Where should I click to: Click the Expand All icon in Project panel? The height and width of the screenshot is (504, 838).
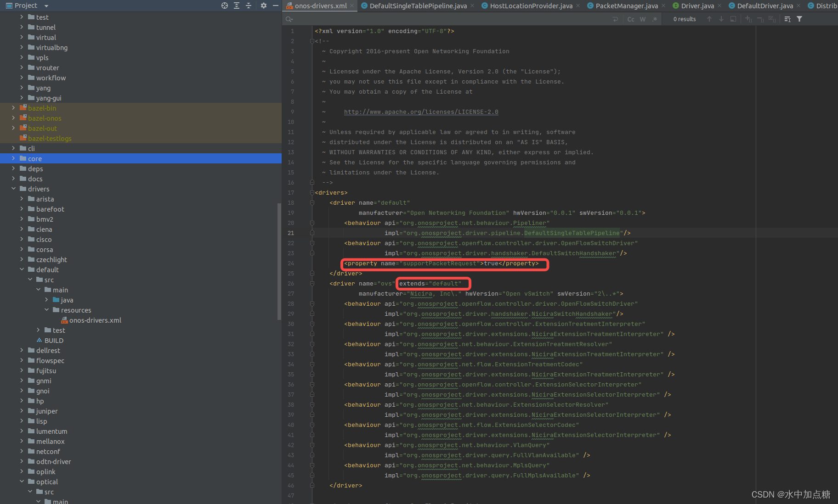tap(237, 6)
